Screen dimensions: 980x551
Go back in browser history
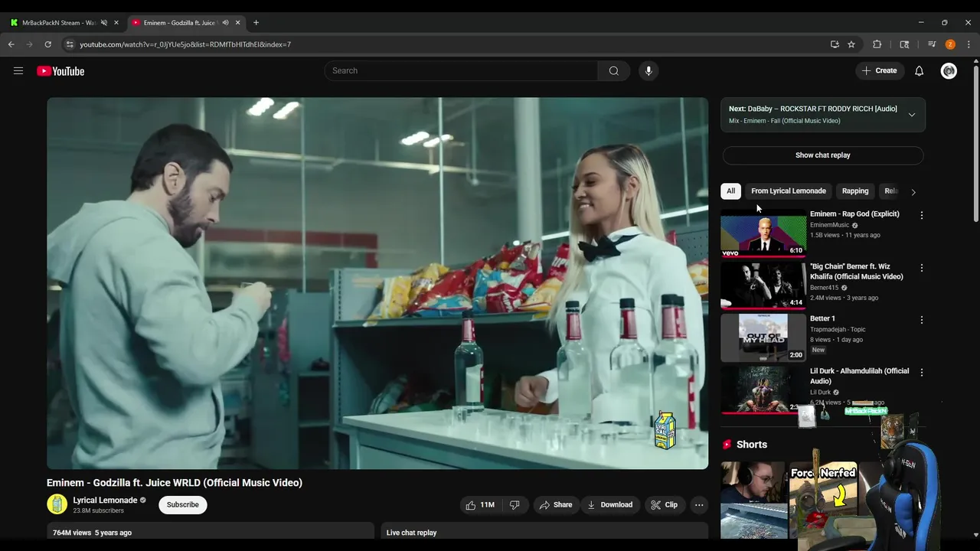pos(11,44)
